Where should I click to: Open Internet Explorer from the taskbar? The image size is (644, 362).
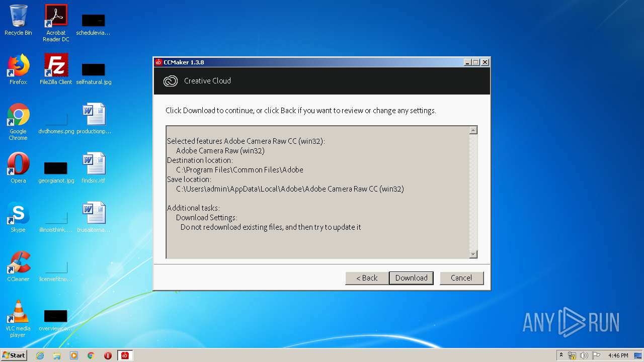click(x=40, y=355)
